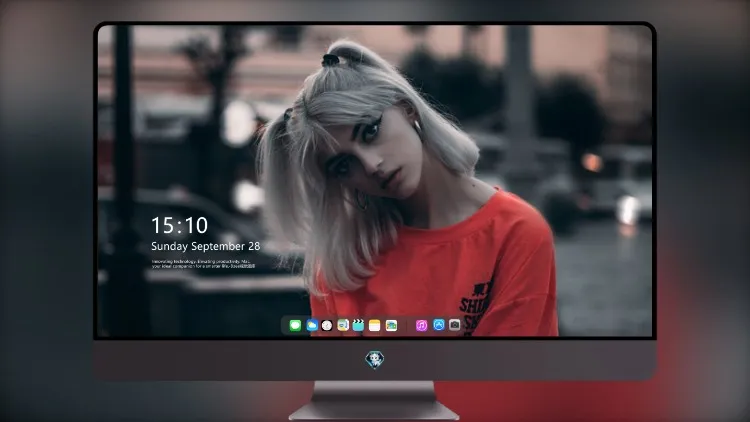Open the photo gallery app in the dock

(x=391, y=325)
